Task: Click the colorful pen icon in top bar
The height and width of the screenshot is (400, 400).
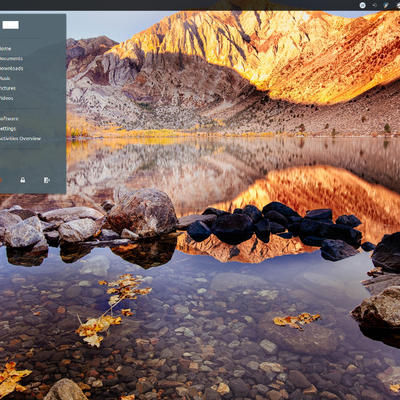Action: (x=386, y=5)
